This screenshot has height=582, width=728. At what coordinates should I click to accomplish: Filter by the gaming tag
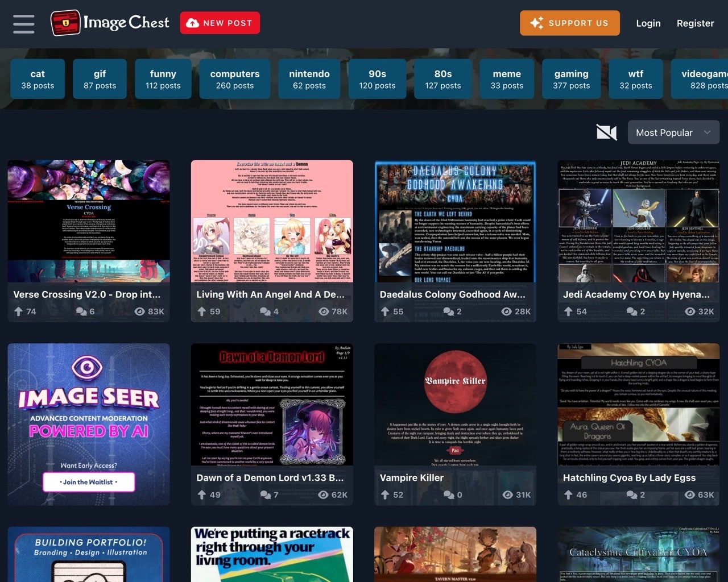tap(571, 79)
